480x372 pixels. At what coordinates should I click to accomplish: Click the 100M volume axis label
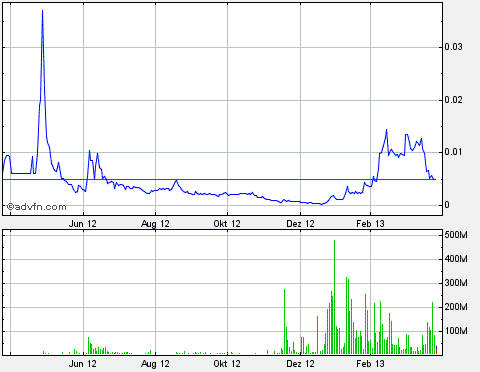point(456,331)
